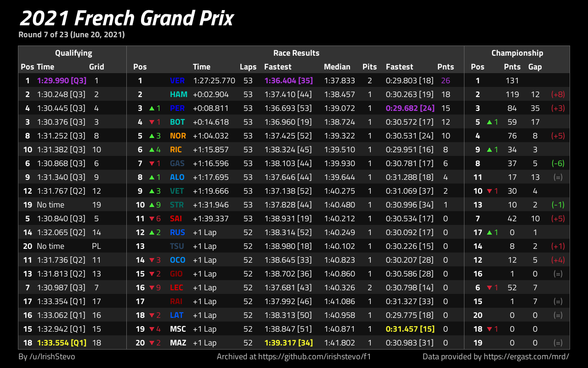Click the Laps column header
Image resolution: width=588 pixels, height=368 pixels.
tap(248, 67)
